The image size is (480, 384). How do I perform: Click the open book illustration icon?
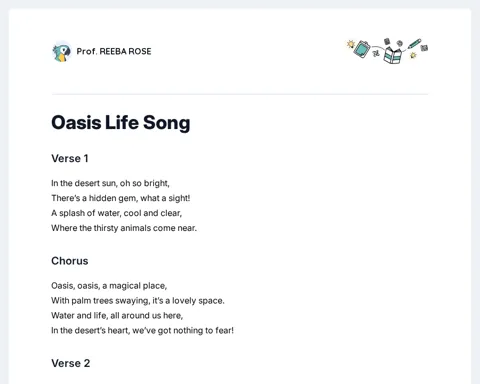click(393, 54)
